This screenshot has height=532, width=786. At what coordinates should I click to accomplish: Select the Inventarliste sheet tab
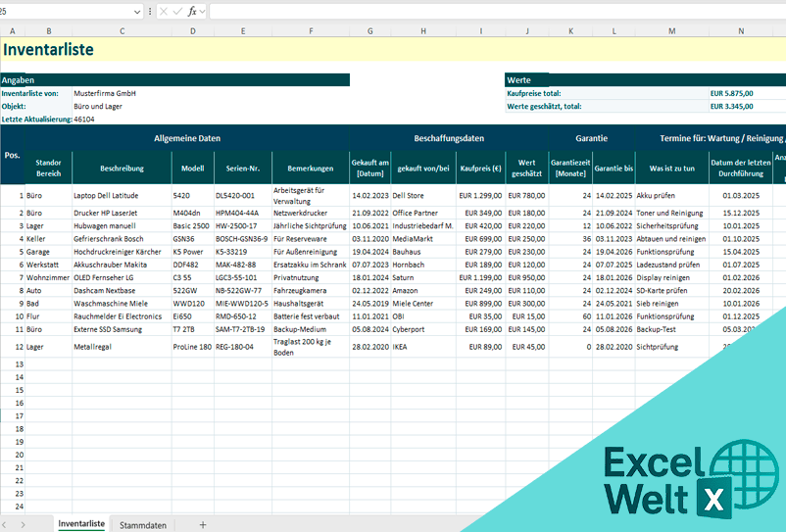[x=81, y=524]
